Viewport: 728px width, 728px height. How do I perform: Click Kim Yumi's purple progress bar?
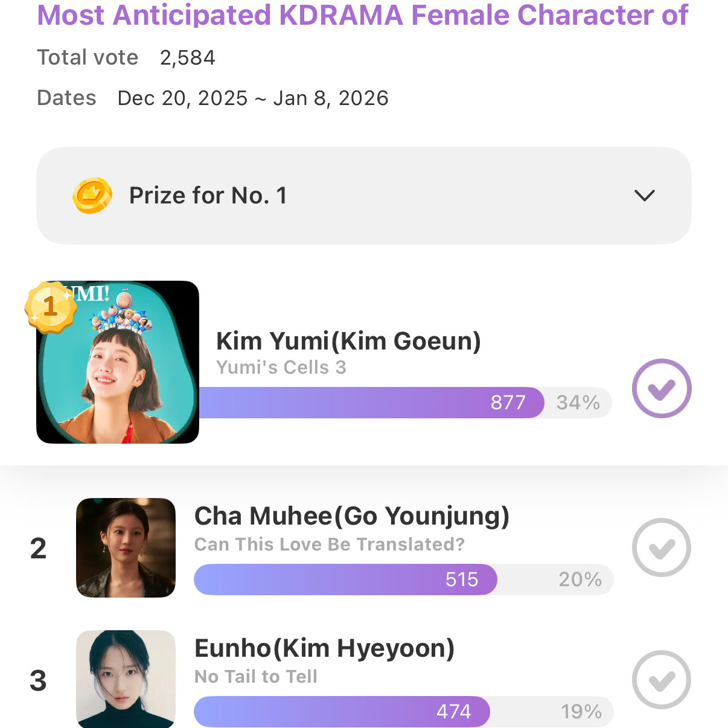click(371, 403)
